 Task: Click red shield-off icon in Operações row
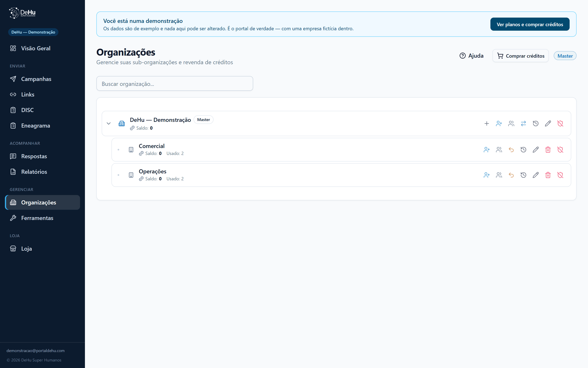click(560, 175)
